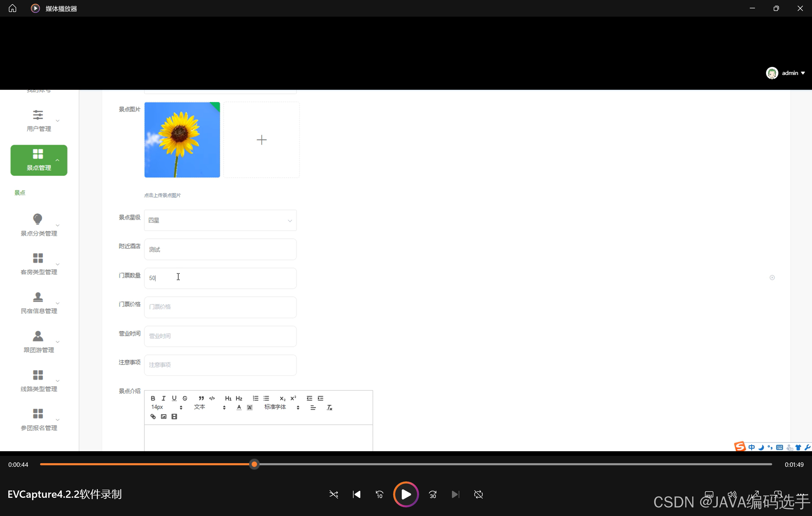Clear text formatting in editor
The image size is (812, 516).
[x=329, y=407]
